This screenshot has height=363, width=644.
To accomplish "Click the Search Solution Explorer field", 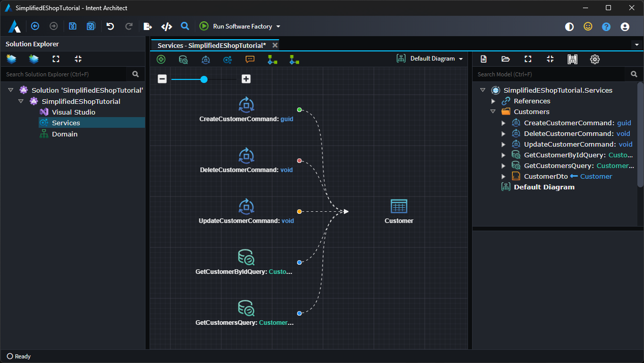I will (x=64, y=74).
